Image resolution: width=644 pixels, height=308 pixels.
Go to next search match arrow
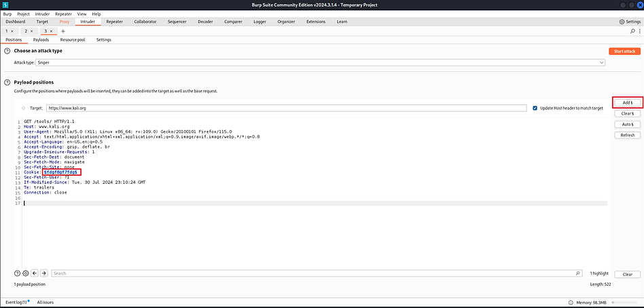[44, 273]
